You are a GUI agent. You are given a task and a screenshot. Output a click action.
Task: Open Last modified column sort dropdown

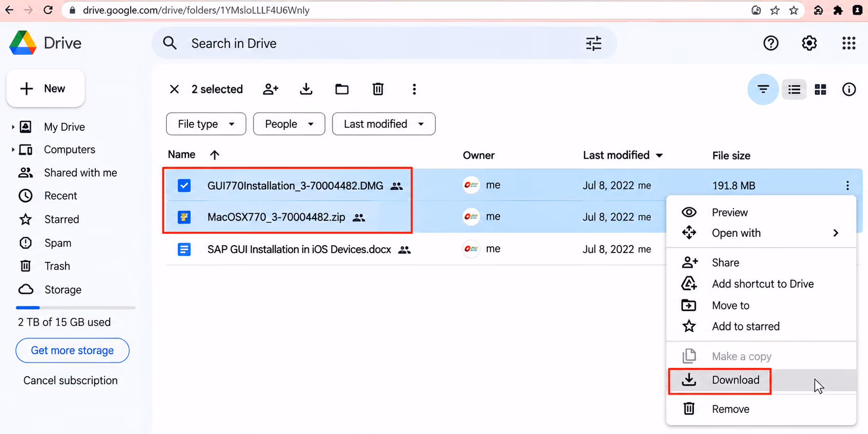[660, 156]
